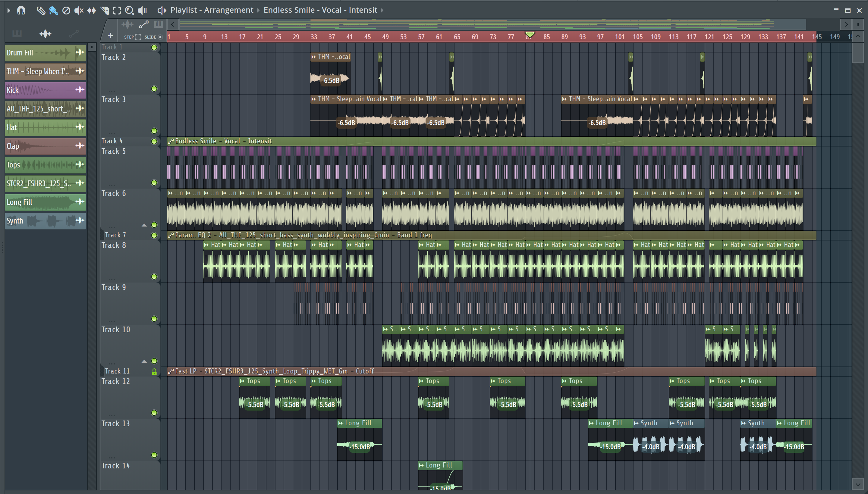The width and height of the screenshot is (868, 494).
Task: Select the STCR2_FSHR3_125_S.. picker entry
Action: coord(45,183)
